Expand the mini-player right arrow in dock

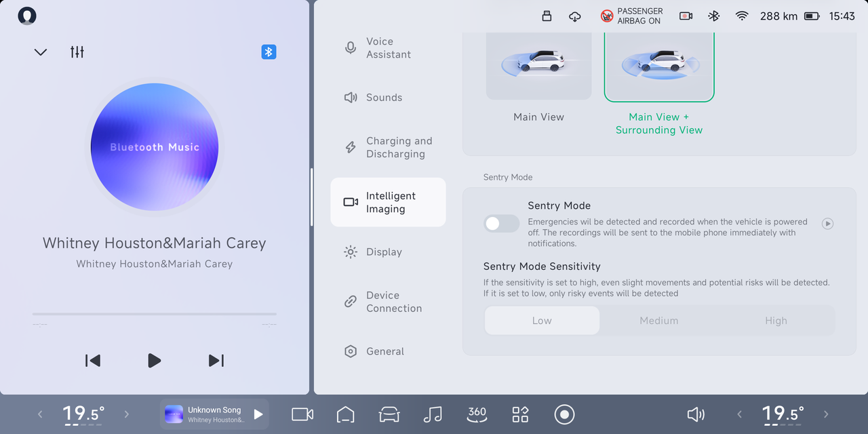258,414
